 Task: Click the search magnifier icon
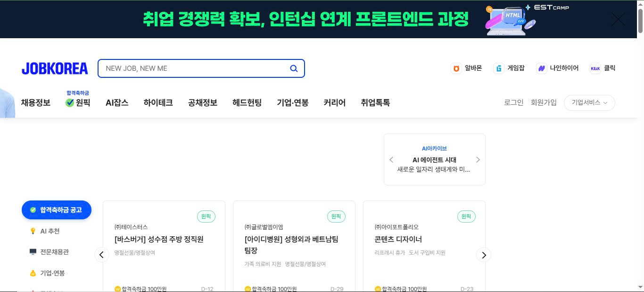point(294,68)
